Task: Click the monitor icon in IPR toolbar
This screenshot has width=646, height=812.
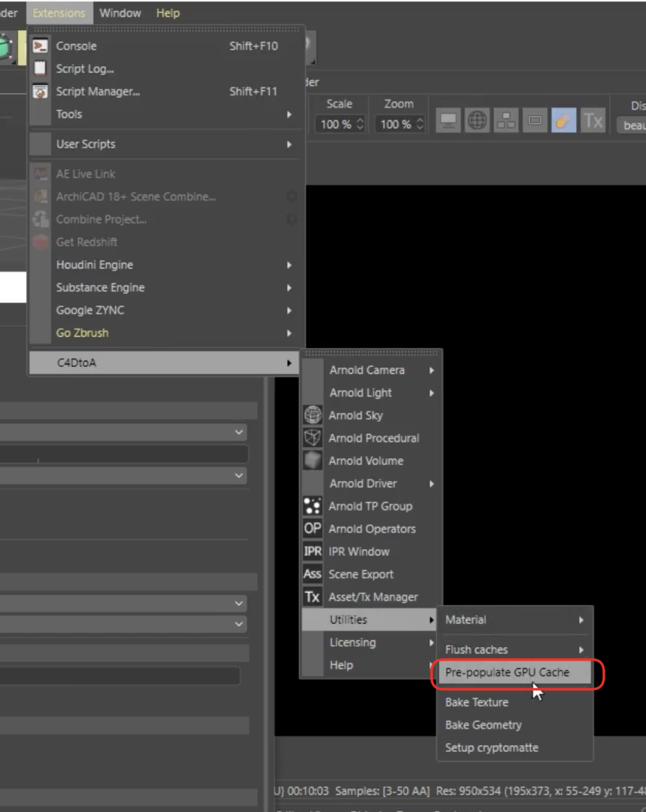Action: 448,121
